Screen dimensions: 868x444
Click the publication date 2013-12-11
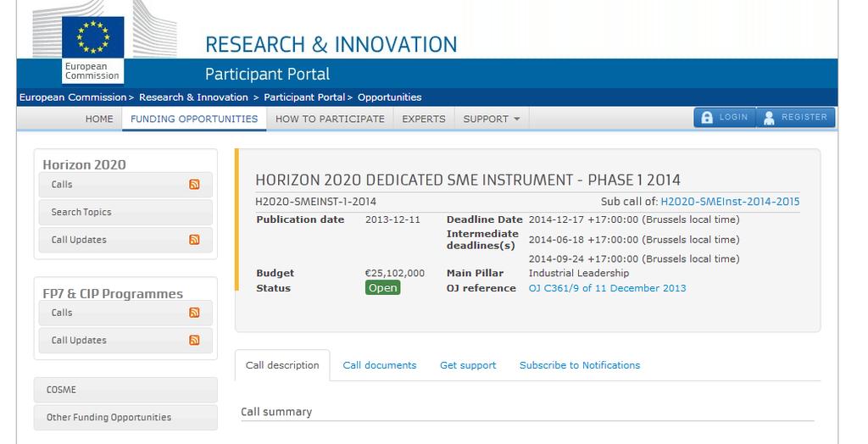[x=392, y=219]
